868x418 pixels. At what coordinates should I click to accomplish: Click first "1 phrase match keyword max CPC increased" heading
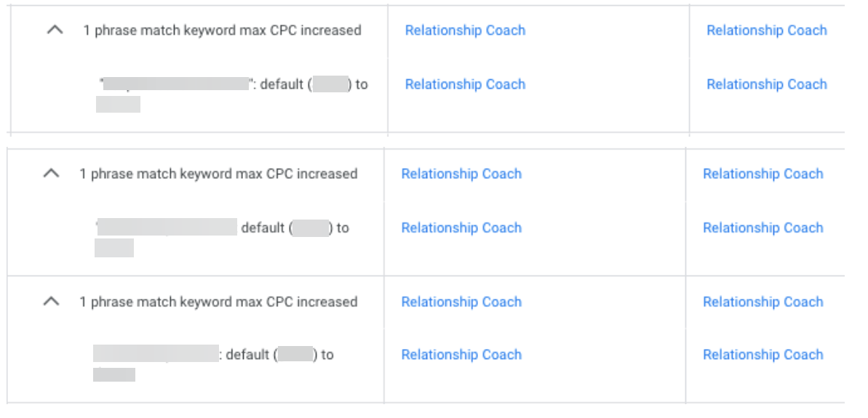(x=222, y=31)
